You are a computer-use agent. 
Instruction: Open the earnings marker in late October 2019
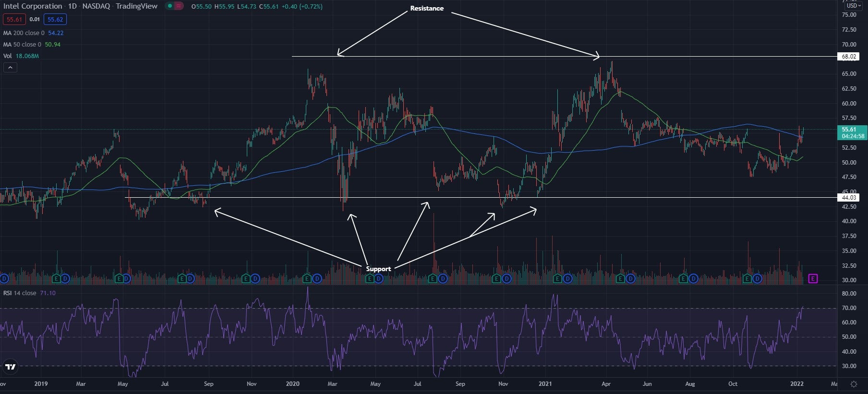pos(246,278)
